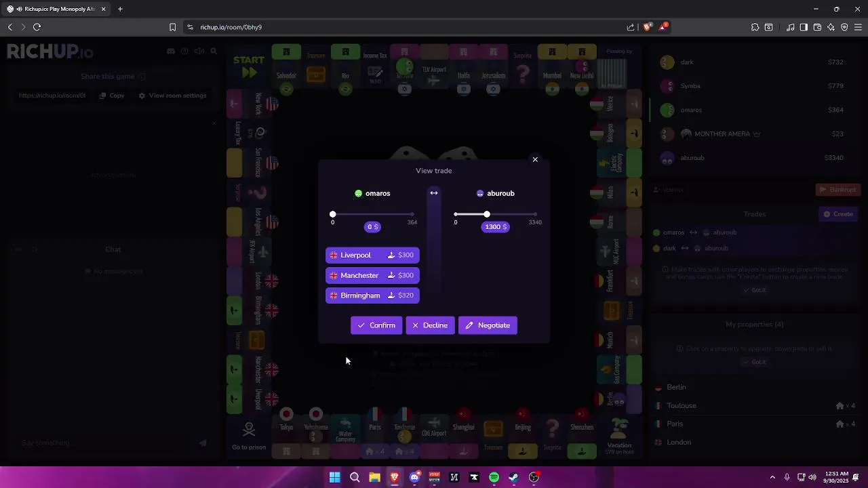The width and height of the screenshot is (868, 488).
Task: Click player MONTHER AMERA in list
Action: click(x=753, y=134)
